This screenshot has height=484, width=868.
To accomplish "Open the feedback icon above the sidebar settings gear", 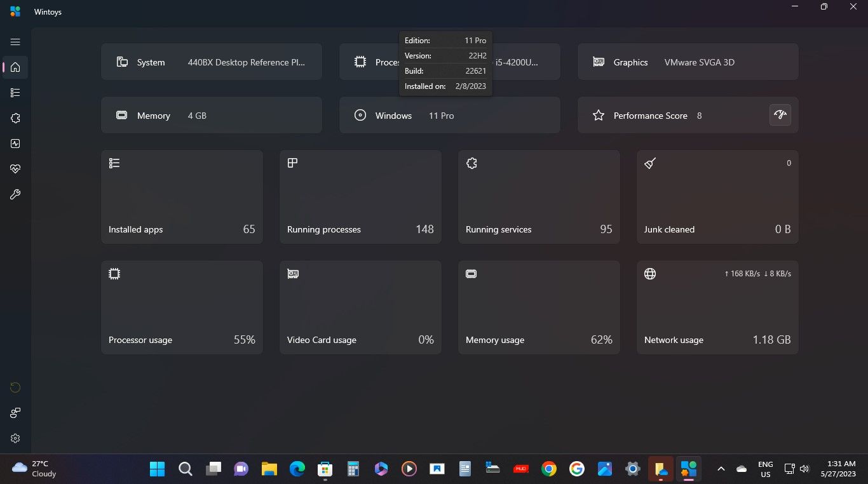I will point(15,413).
